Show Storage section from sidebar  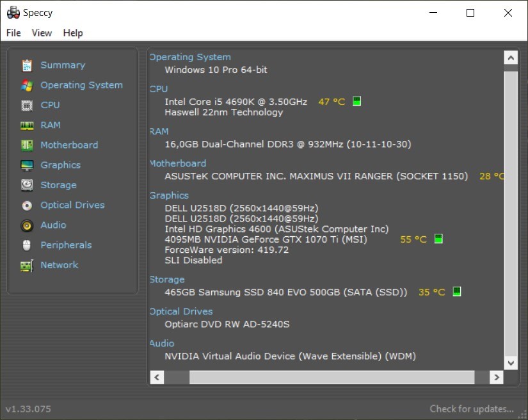(x=59, y=185)
